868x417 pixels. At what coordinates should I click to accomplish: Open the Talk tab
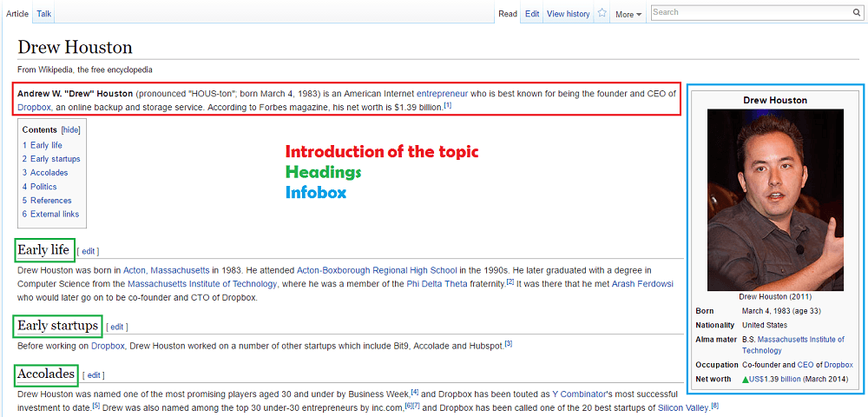[x=43, y=14]
